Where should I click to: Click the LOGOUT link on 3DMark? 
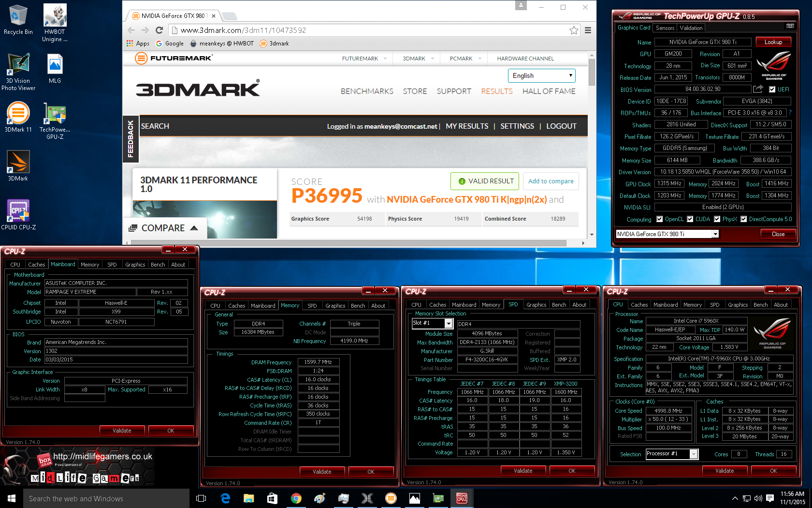(561, 126)
